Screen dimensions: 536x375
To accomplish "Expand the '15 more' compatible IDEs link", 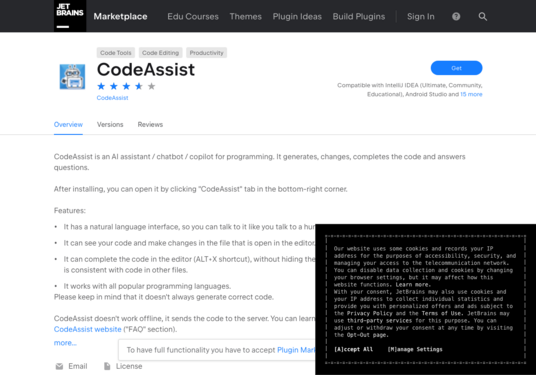I will point(471,94).
